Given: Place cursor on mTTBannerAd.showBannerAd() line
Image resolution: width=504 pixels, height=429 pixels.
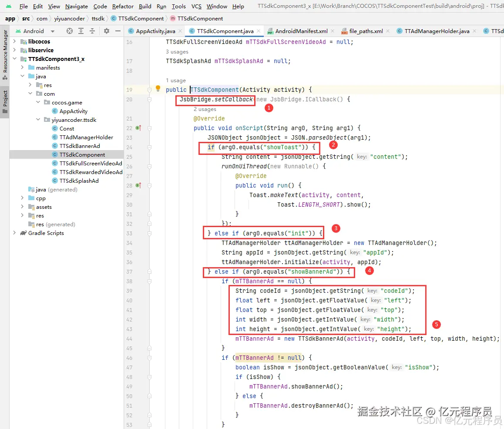Looking at the screenshot, I should pos(296,387).
